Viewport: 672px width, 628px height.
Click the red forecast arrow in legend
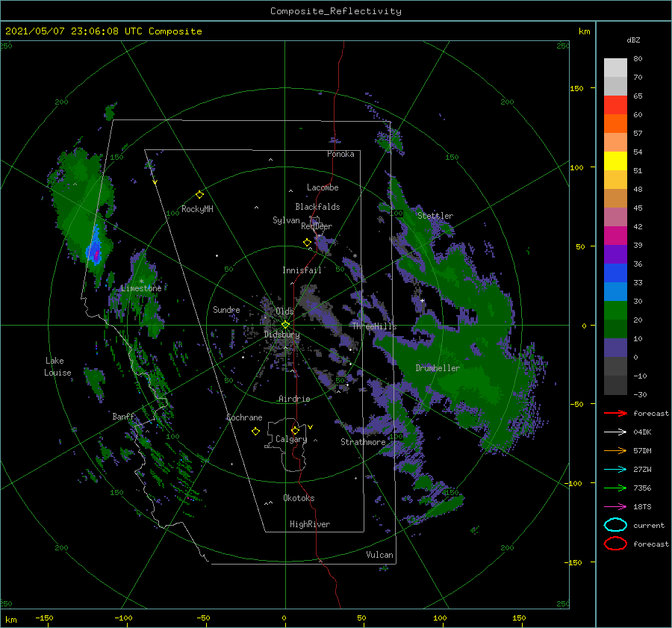click(x=615, y=413)
